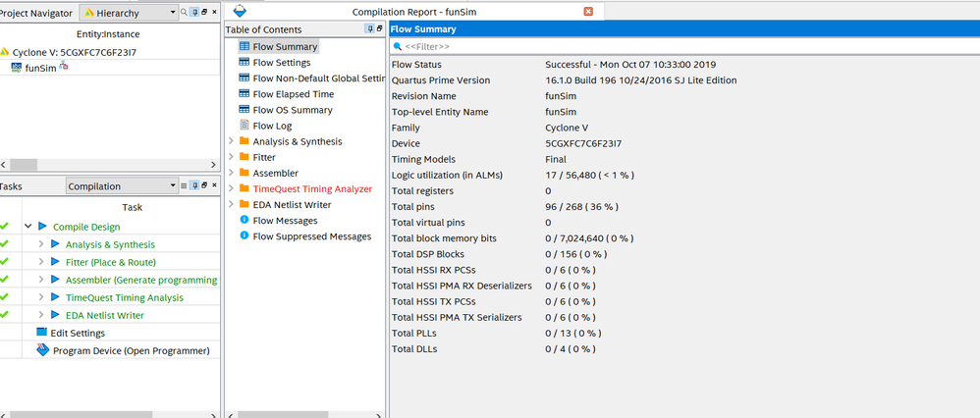Click the top-level hierarchy icon beside funSim
980x418 pixels.
pos(63,66)
